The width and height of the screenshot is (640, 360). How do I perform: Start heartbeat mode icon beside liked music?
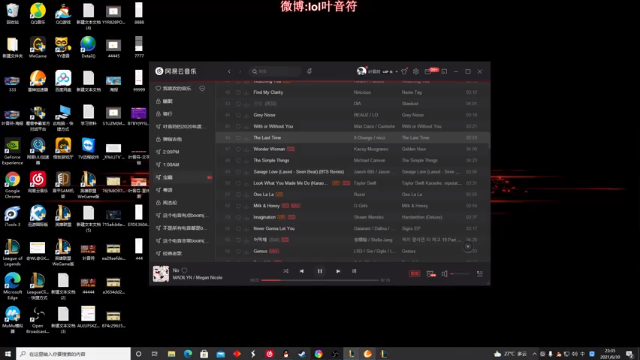pos(202,89)
